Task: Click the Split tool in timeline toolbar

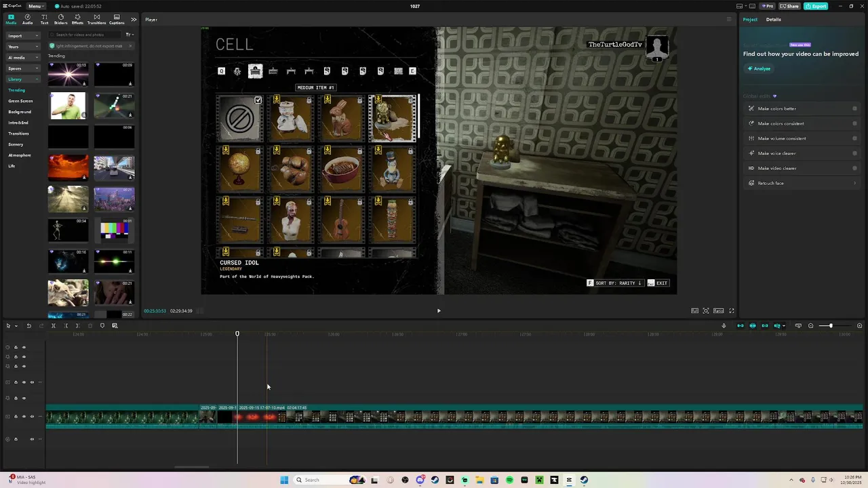Action: [53, 326]
